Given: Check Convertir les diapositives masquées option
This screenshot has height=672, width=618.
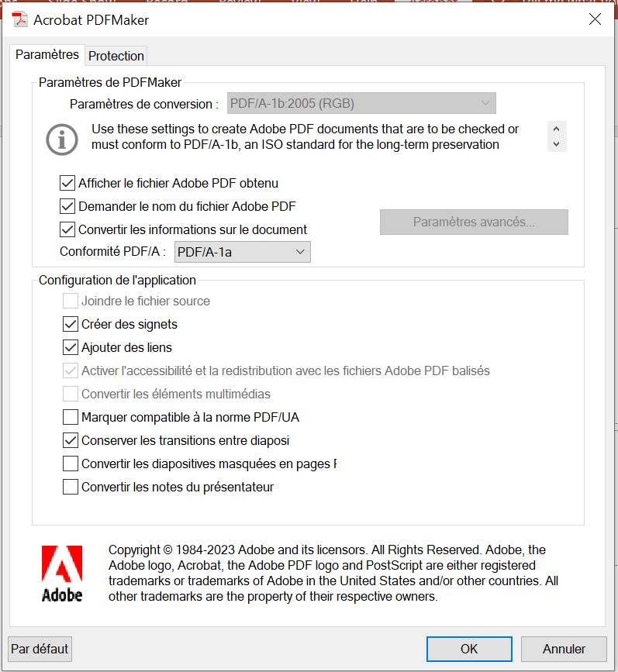Looking at the screenshot, I should [x=71, y=464].
